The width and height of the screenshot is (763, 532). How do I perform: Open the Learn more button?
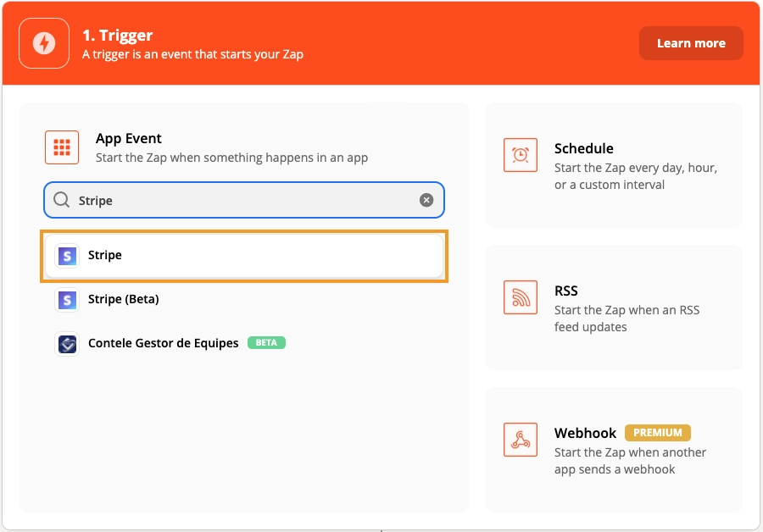[x=691, y=43]
